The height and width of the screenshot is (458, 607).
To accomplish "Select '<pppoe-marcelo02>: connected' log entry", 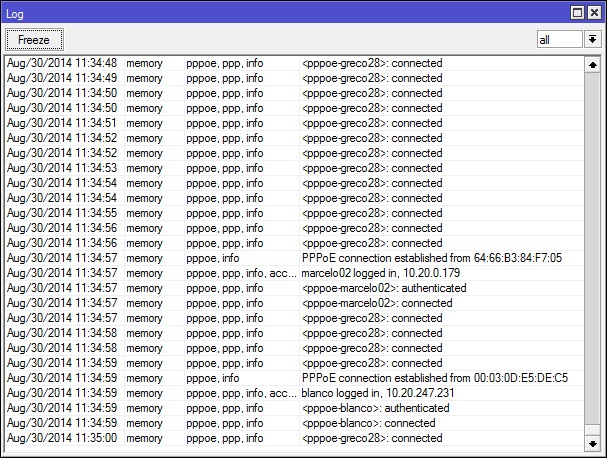I will tap(295, 303).
